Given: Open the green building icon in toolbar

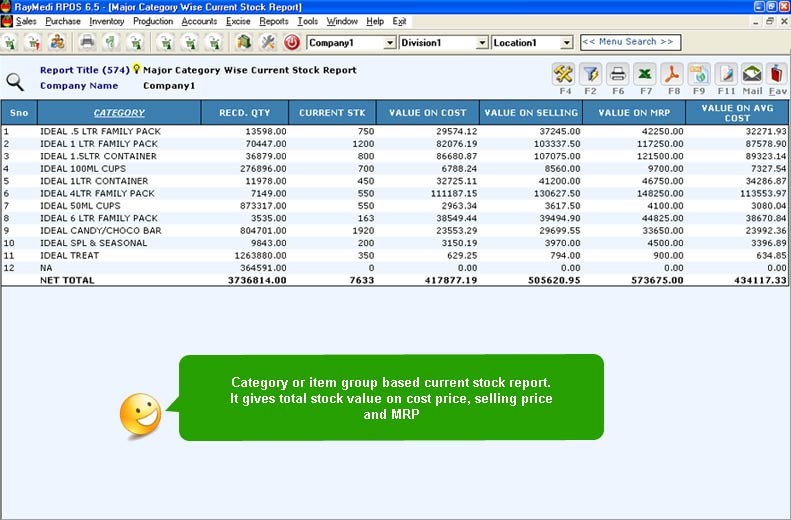Looking at the screenshot, I should click(244, 42).
